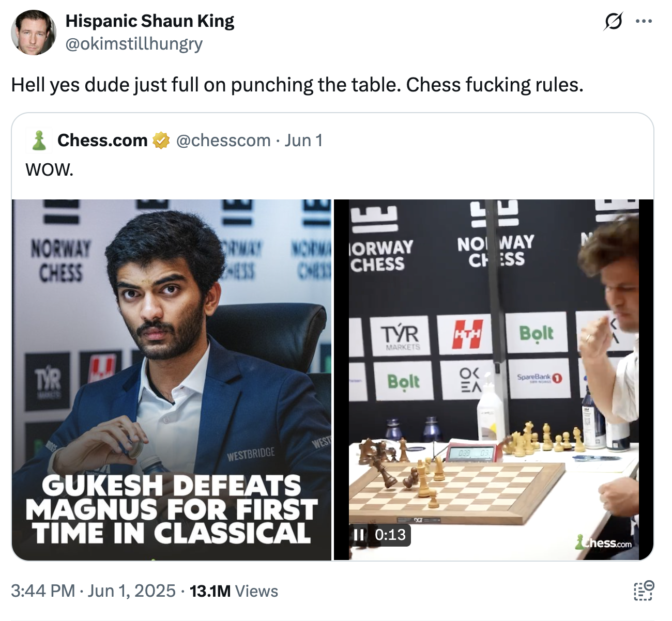Open @okimstillhungry's profile
Viewport: 672px width, 621px height.
pyautogui.click(x=133, y=44)
